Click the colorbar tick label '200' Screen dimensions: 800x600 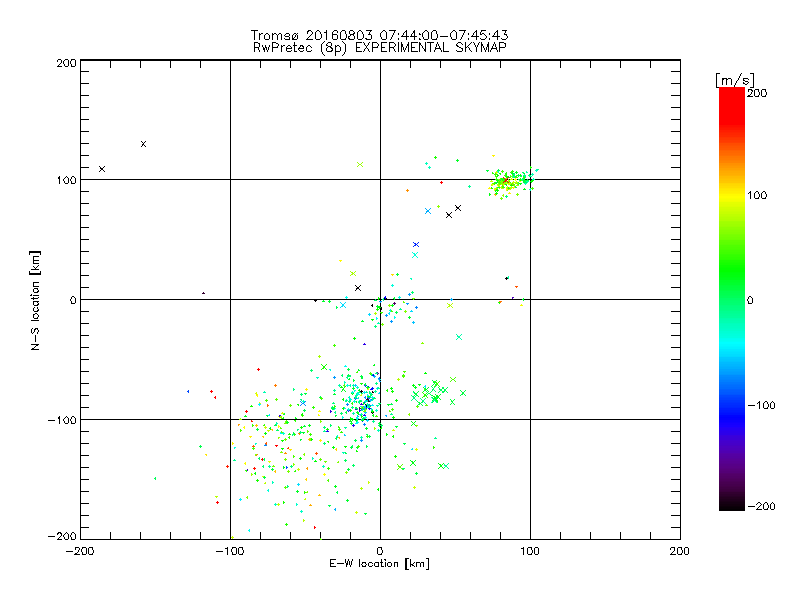pyautogui.click(x=757, y=93)
